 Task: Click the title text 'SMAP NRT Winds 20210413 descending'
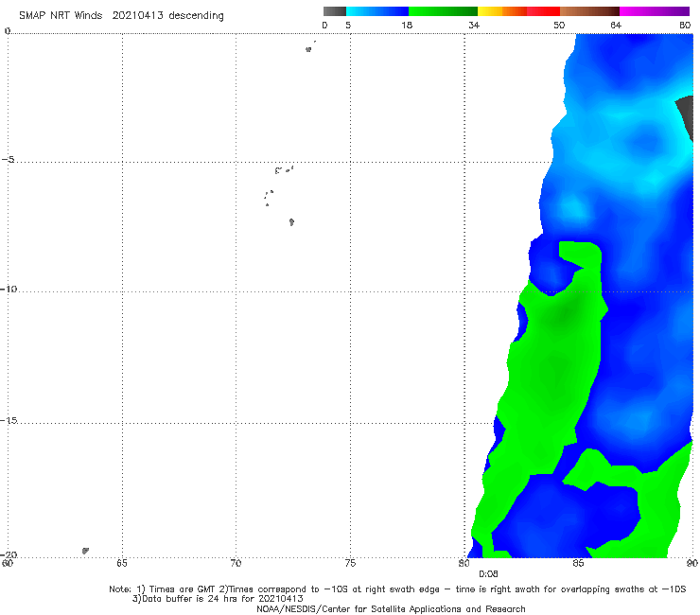(121, 15)
